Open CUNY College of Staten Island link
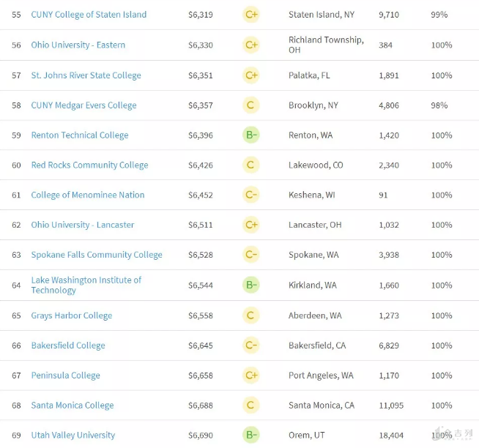The image size is (479, 448). tap(89, 15)
